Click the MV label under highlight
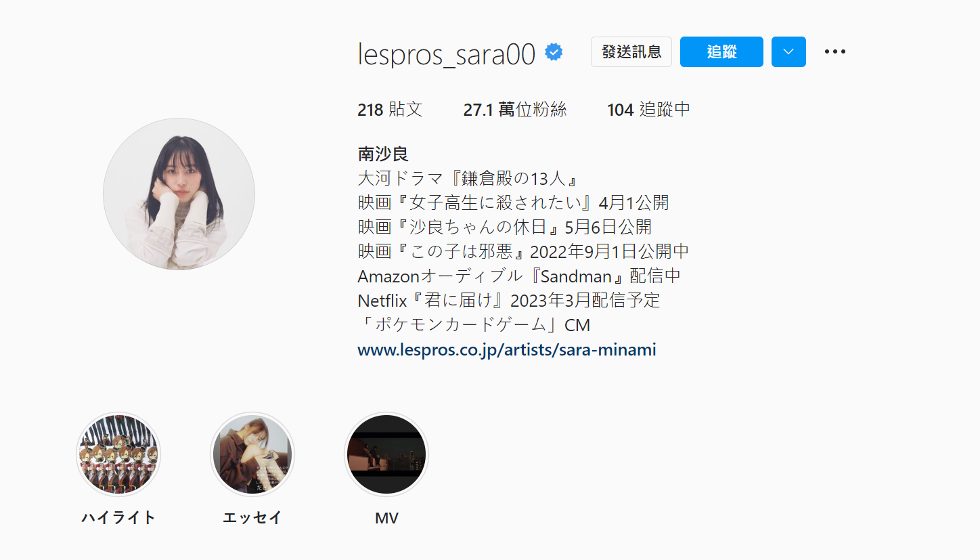The height and width of the screenshot is (560, 980). pos(386,518)
